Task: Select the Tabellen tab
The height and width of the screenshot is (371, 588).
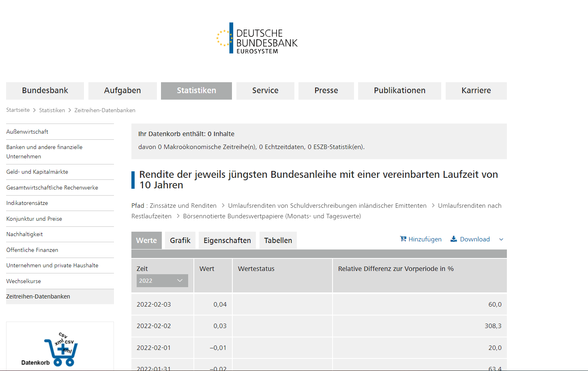Action: tap(278, 241)
